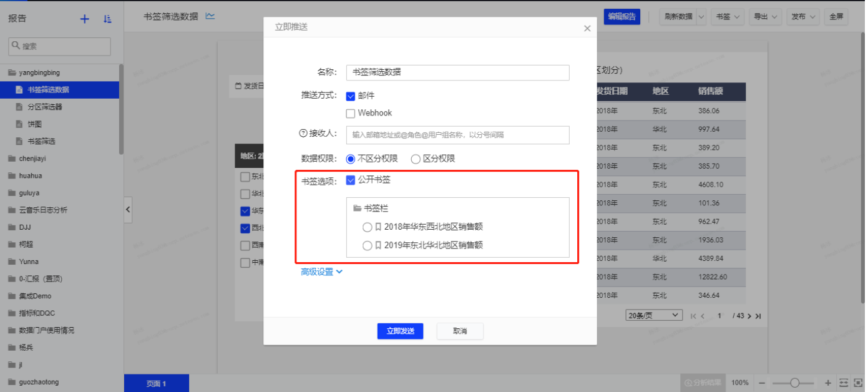Expand 高级设置 advanced settings

pos(321,272)
